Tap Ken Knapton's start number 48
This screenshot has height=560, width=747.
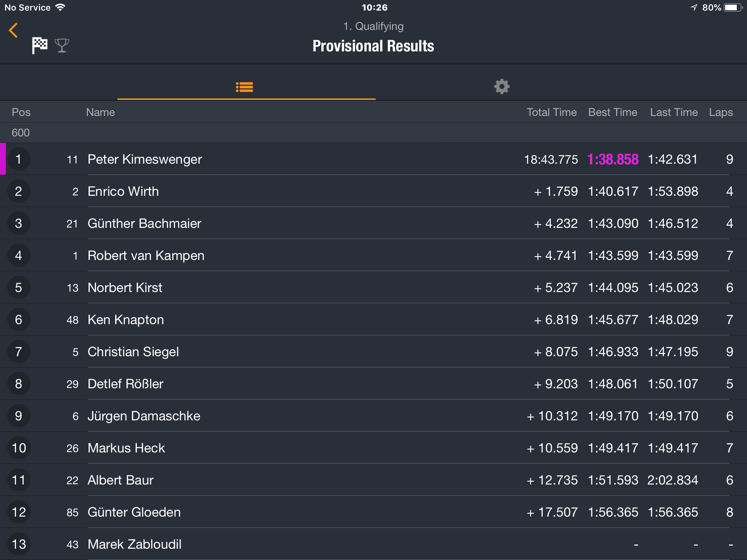[73, 320]
